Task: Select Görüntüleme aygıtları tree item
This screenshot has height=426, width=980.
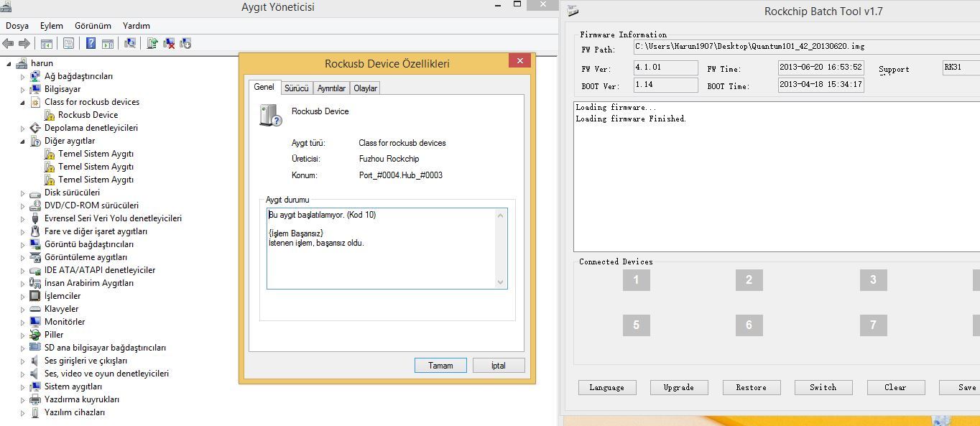Action: point(85,257)
